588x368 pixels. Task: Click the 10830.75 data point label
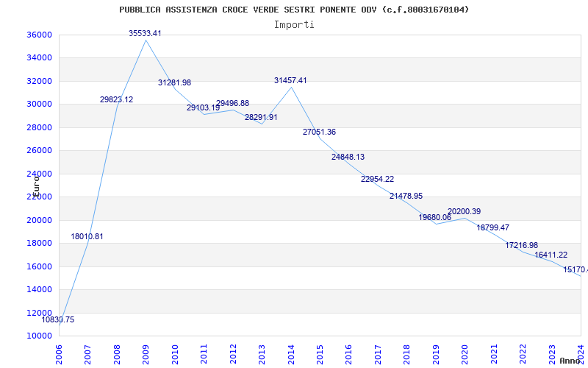58,320
